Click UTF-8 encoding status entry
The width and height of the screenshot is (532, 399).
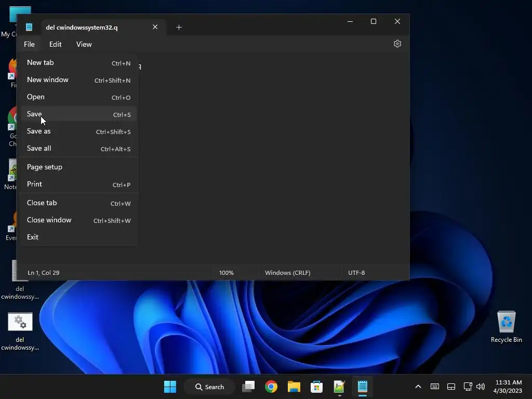[x=356, y=273]
